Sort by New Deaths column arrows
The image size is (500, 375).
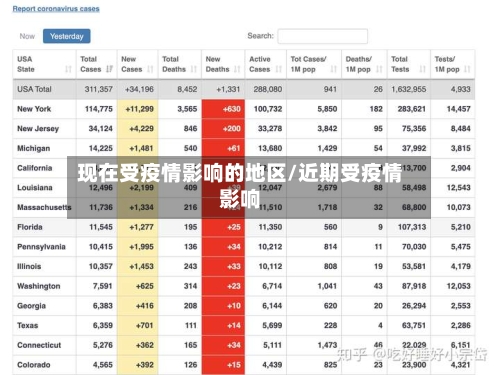(237, 69)
